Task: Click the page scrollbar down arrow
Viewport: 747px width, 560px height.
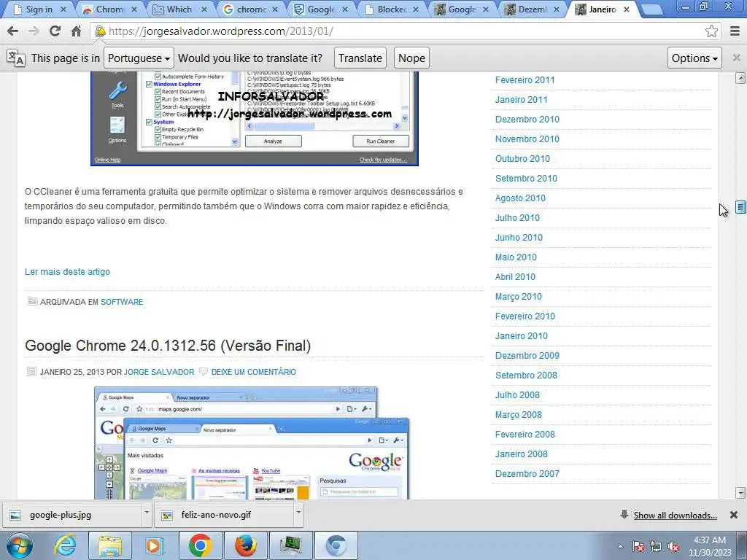Action: [x=740, y=492]
